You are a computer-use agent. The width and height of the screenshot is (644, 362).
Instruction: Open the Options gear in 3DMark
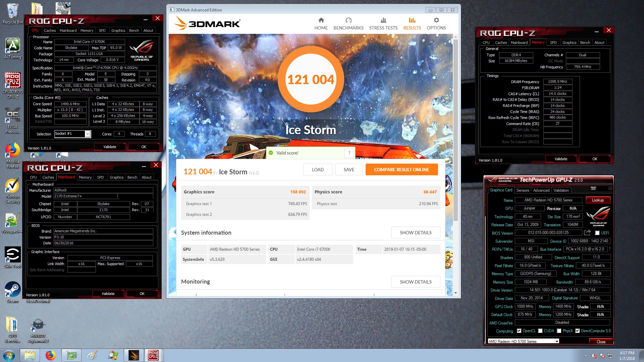436,20
